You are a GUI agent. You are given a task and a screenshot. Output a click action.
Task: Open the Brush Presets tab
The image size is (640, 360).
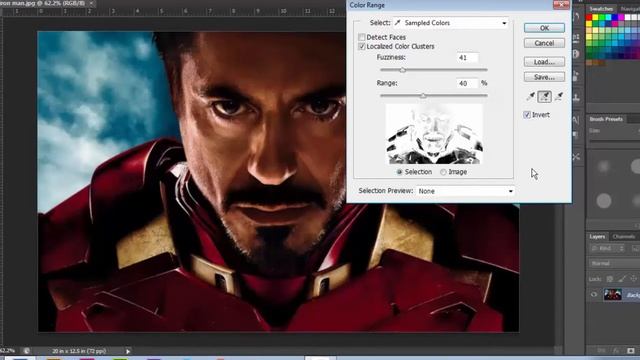click(606, 119)
